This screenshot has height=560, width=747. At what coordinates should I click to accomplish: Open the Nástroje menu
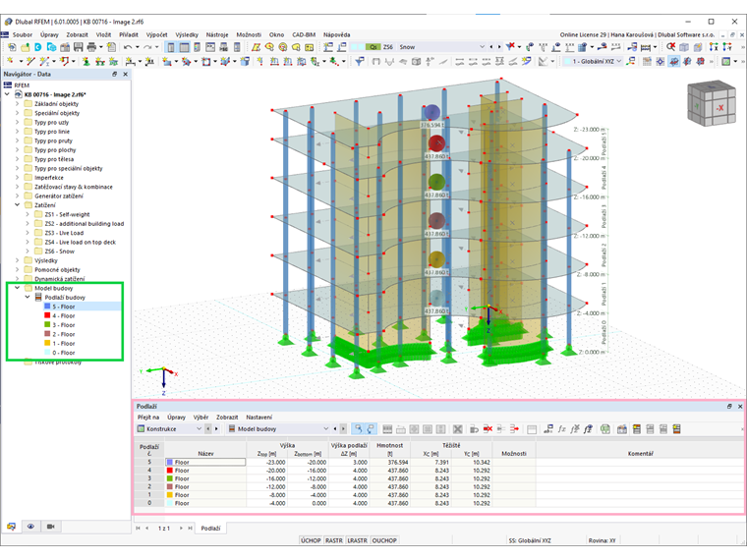pyautogui.click(x=217, y=34)
